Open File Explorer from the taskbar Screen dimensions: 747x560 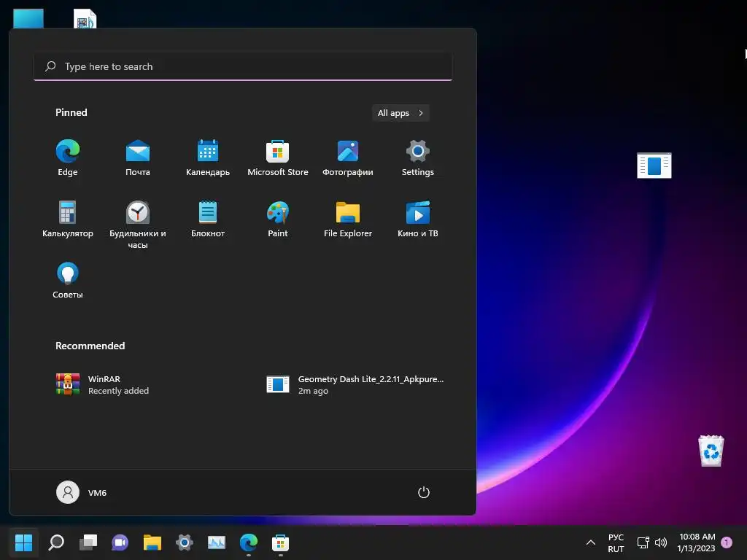(x=152, y=542)
